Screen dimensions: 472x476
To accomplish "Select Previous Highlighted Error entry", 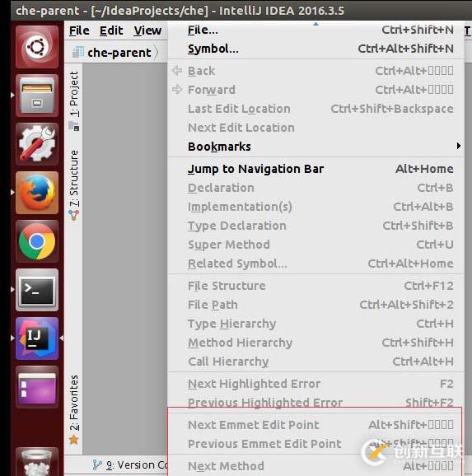I will pos(315,403).
